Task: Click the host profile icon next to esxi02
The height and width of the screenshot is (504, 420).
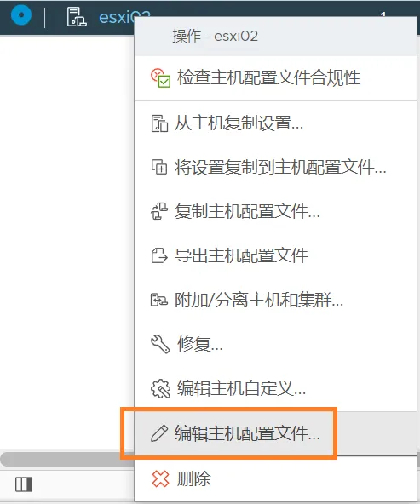Action: point(77,17)
